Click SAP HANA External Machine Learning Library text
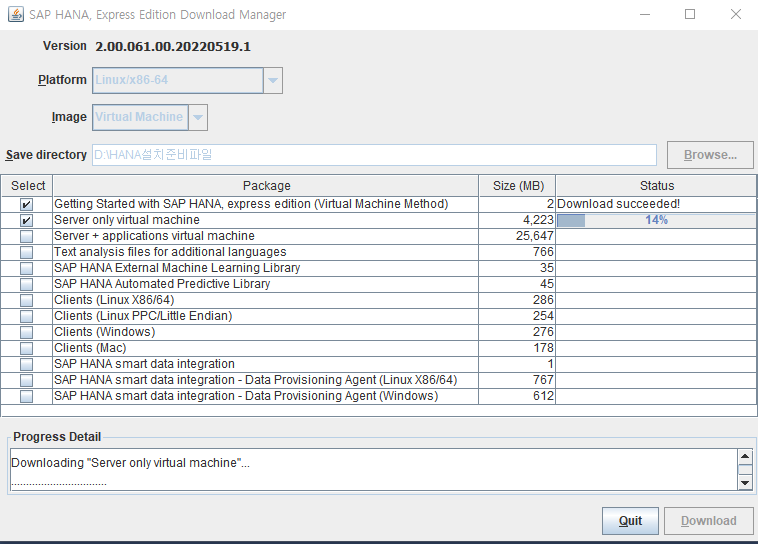The width and height of the screenshot is (758, 544). point(177,268)
